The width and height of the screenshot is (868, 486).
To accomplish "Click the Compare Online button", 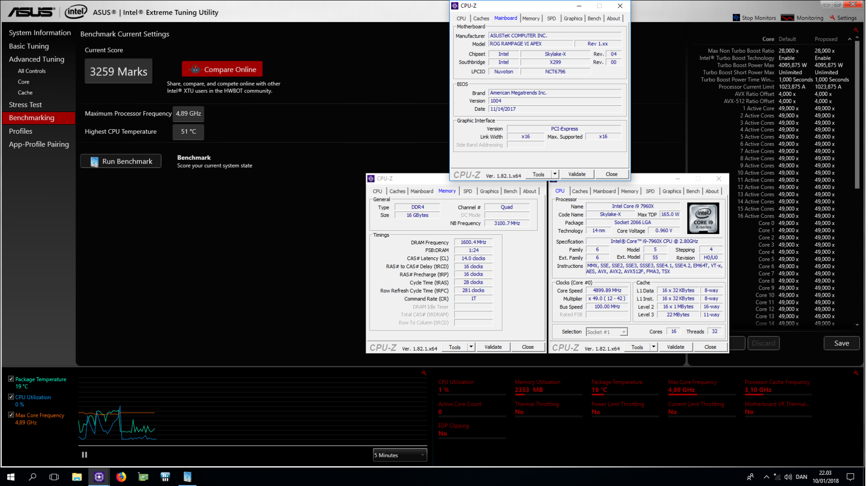I will (x=223, y=69).
